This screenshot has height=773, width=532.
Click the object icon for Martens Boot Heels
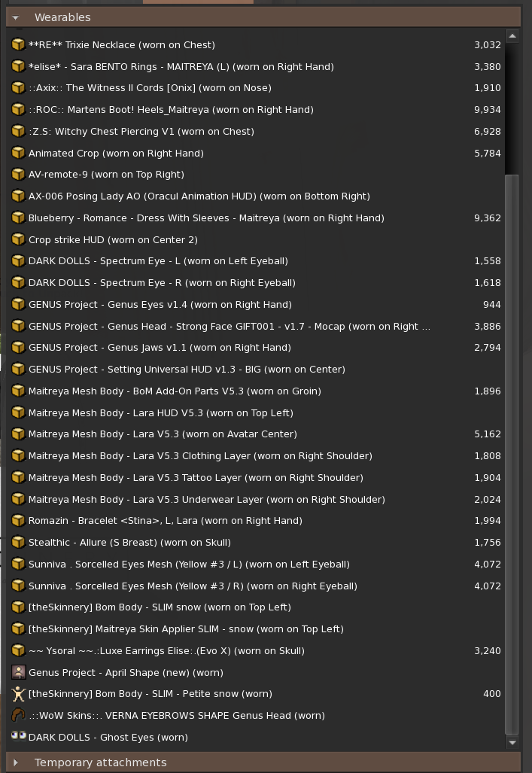pos(18,109)
